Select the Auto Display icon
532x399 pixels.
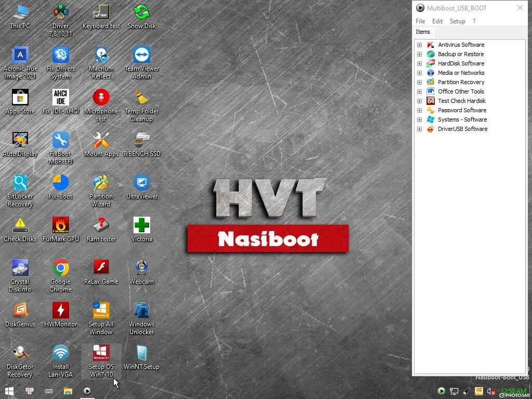pos(20,144)
